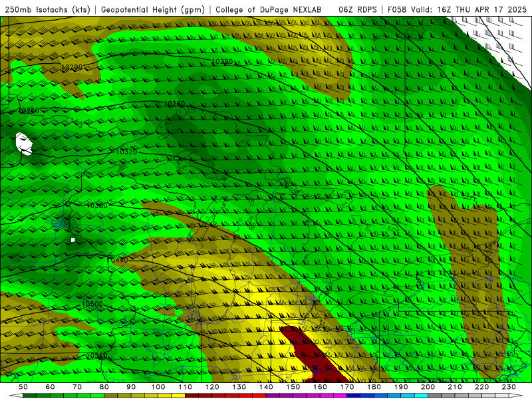Click the 10440 height contour label
The width and height of the screenshot is (532, 399).
[x=118, y=260]
